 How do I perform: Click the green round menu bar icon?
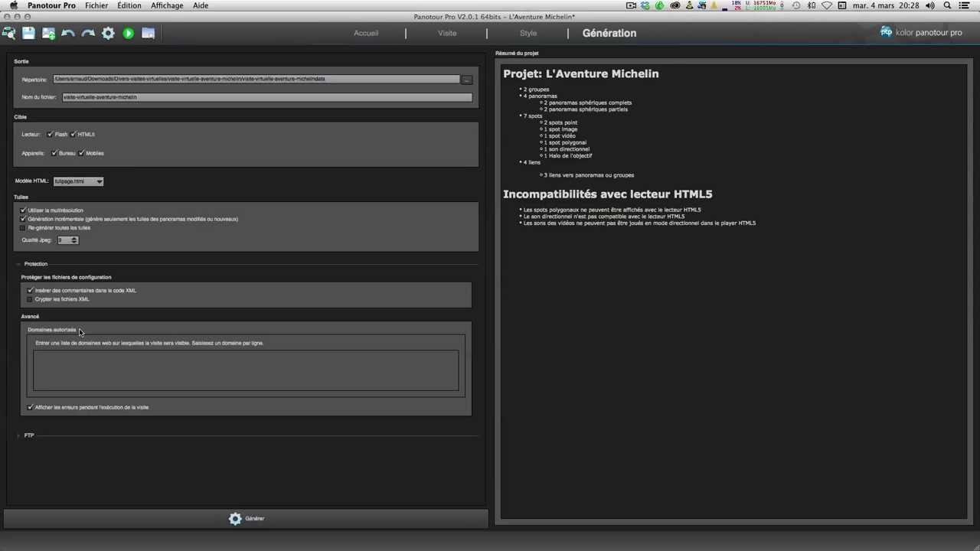click(x=660, y=5)
